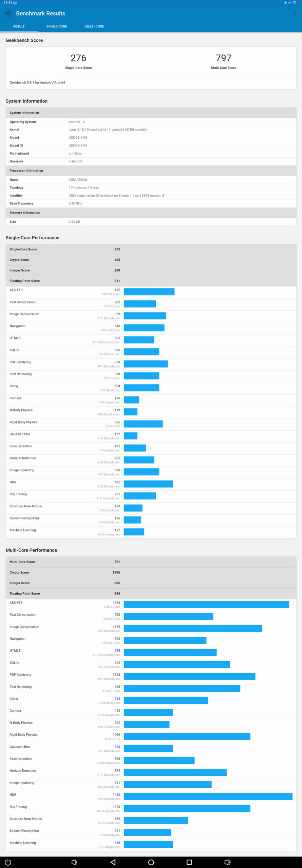The image size is (302, 868).
Task: Select the Kernel row in System Information
Action: pos(151,130)
